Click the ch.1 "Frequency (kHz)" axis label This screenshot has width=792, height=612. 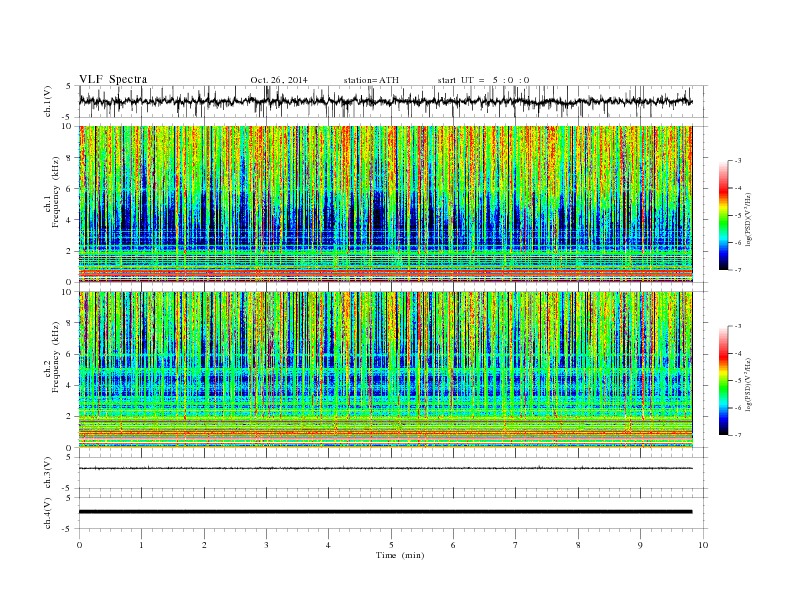click(x=56, y=192)
